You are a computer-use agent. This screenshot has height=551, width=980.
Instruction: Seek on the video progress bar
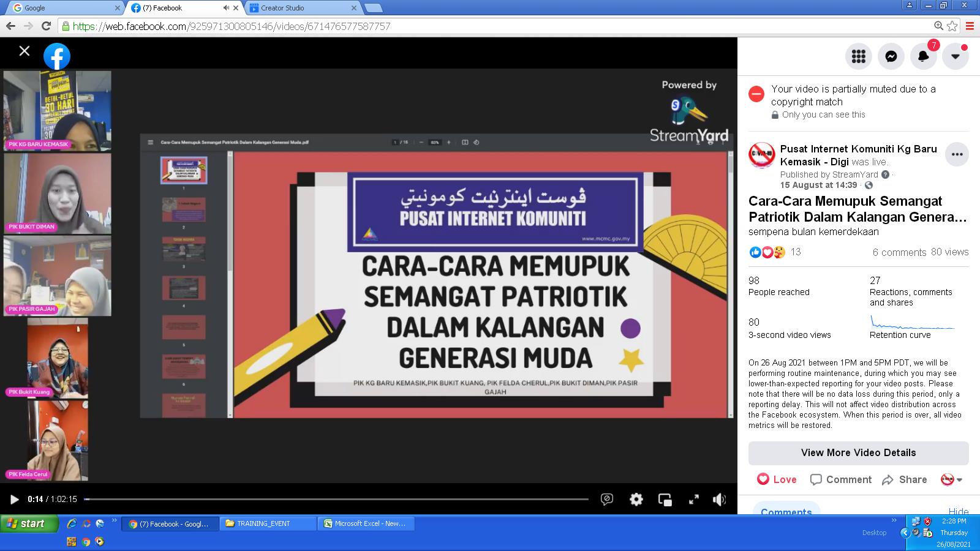point(336,500)
